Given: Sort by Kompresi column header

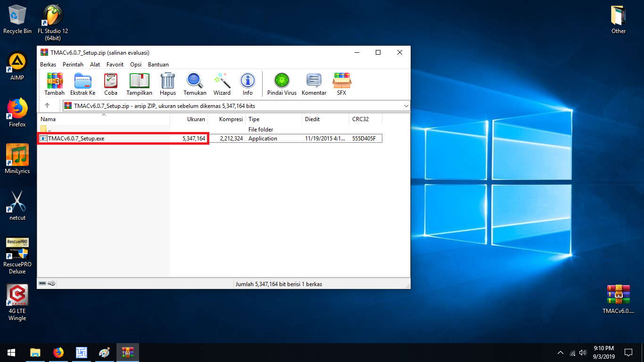Looking at the screenshot, I should point(227,119).
